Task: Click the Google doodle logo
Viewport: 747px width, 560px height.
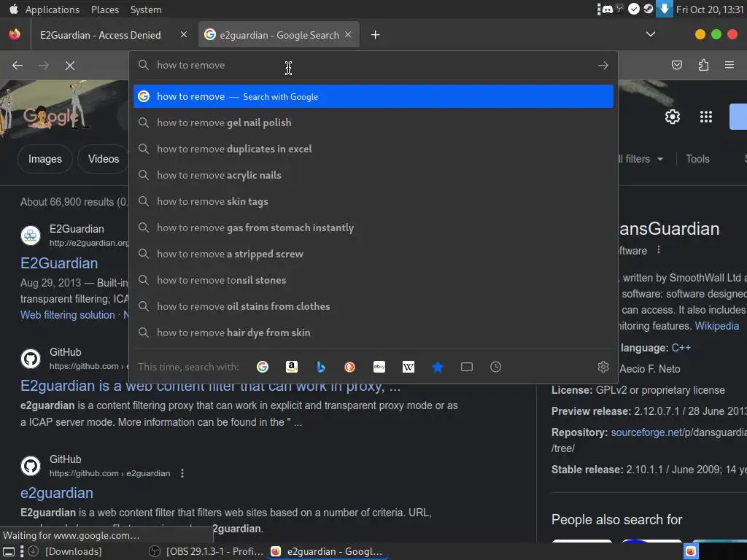Action: tap(50, 116)
